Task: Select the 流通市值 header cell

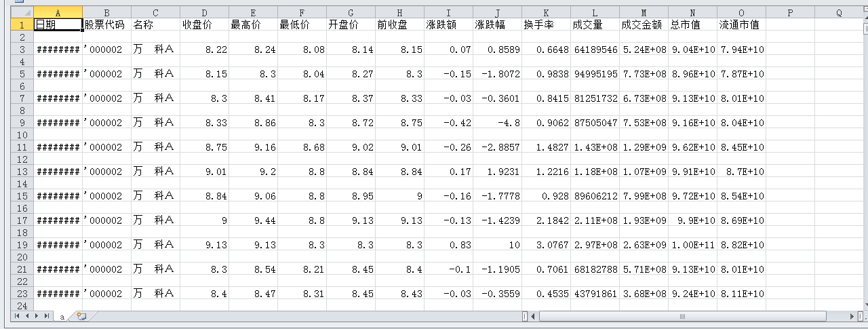Action: [x=741, y=24]
